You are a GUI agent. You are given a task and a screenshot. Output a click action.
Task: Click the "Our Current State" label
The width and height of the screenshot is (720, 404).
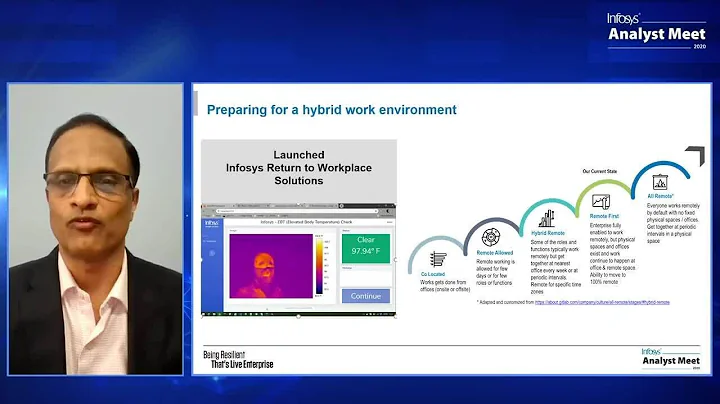click(x=600, y=171)
